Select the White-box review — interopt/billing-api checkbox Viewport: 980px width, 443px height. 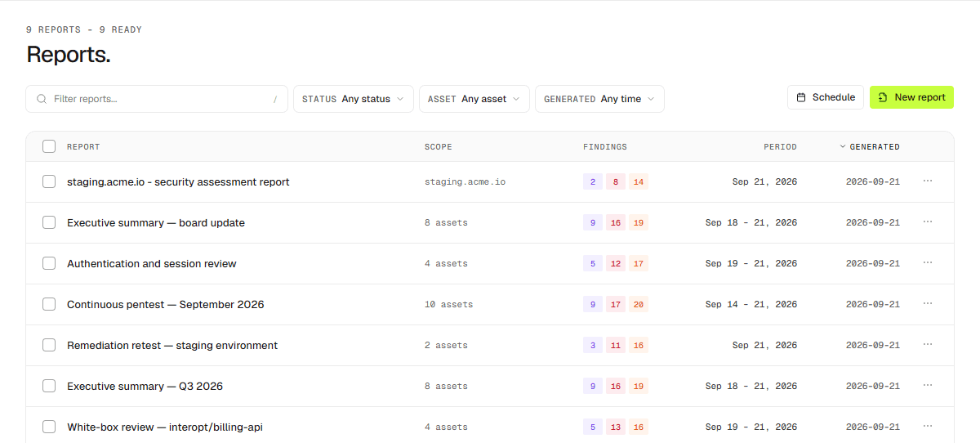point(49,427)
